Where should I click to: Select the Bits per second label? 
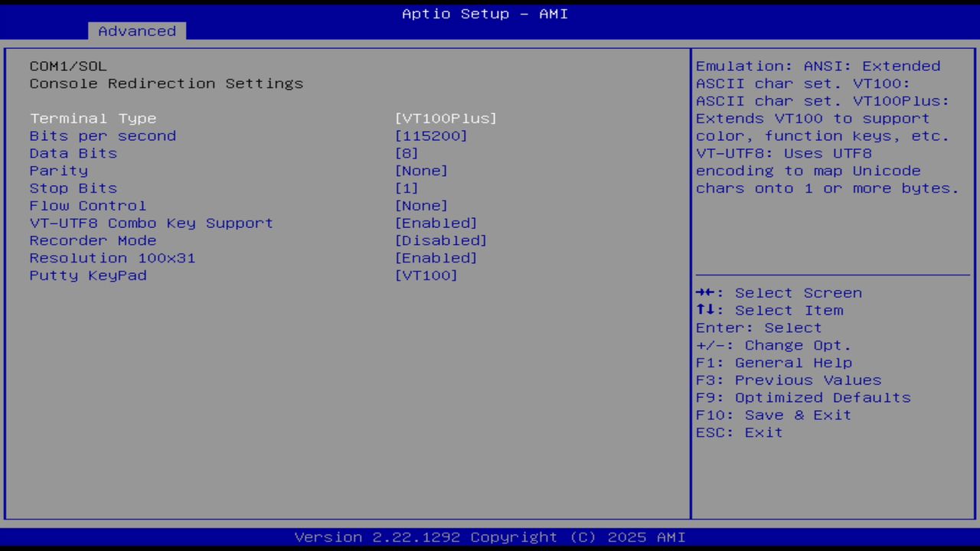[x=103, y=136]
